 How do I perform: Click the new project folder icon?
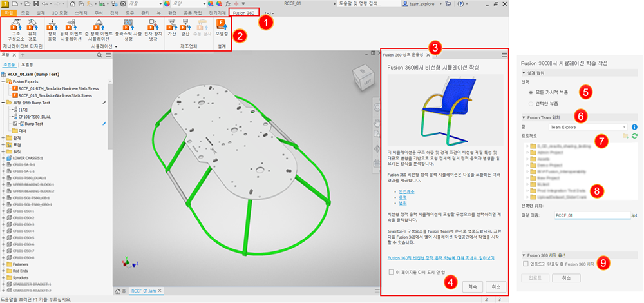click(625, 135)
